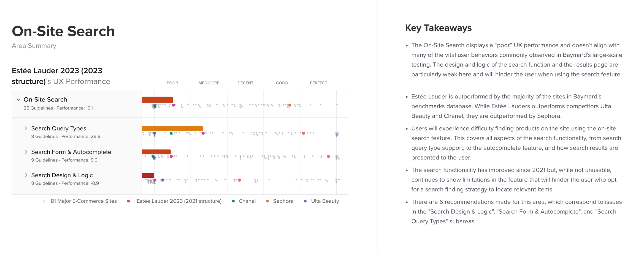This screenshot has height=253, width=644.
Task: Click pink Estée Lauder dot in Search Query Types row
Action: 203,133
